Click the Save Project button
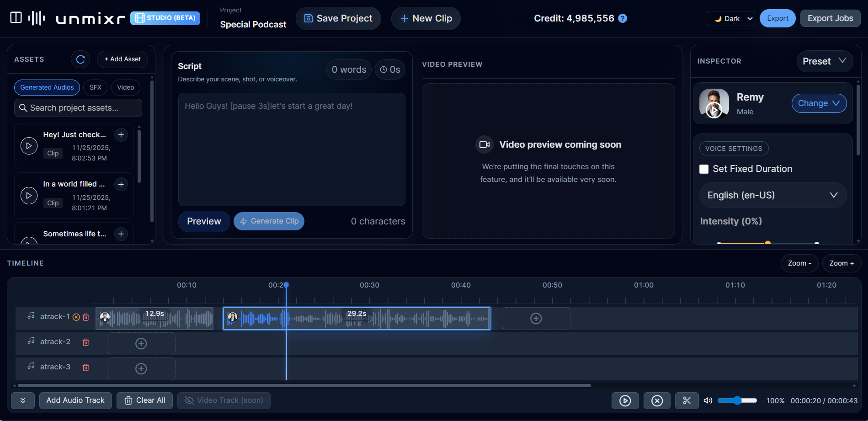This screenshot has width=868, height=421. click(338, 18)
